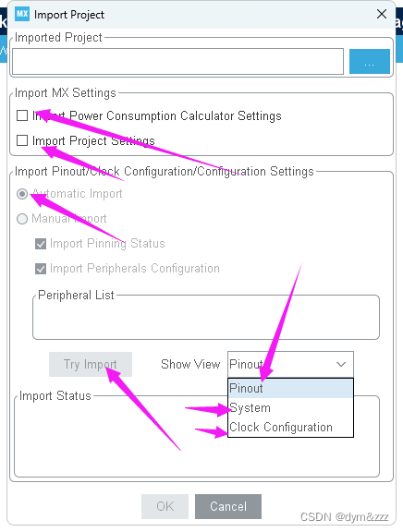Image resolution: width=403 pixels, height=532 pixels.
Task: Close the Import Project dialog
Action: coord(382,14)
